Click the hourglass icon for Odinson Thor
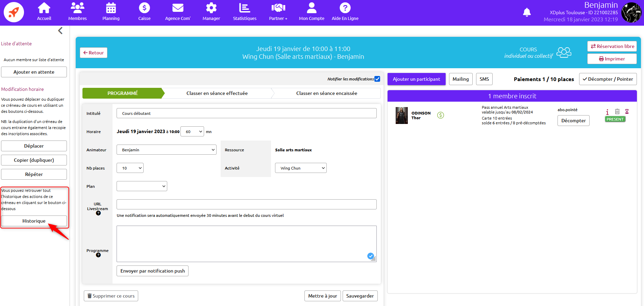 (627, 111)
